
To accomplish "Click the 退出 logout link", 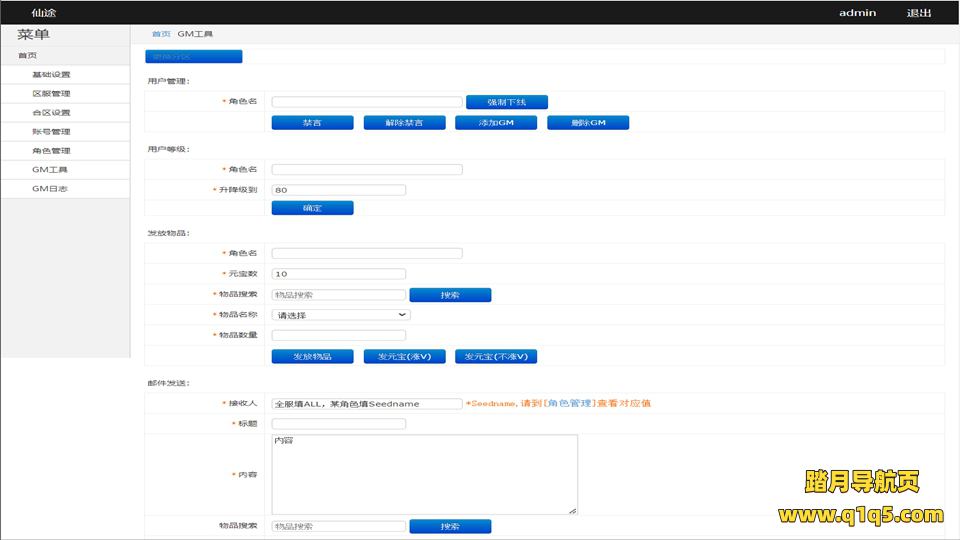I will click(918, 13).
